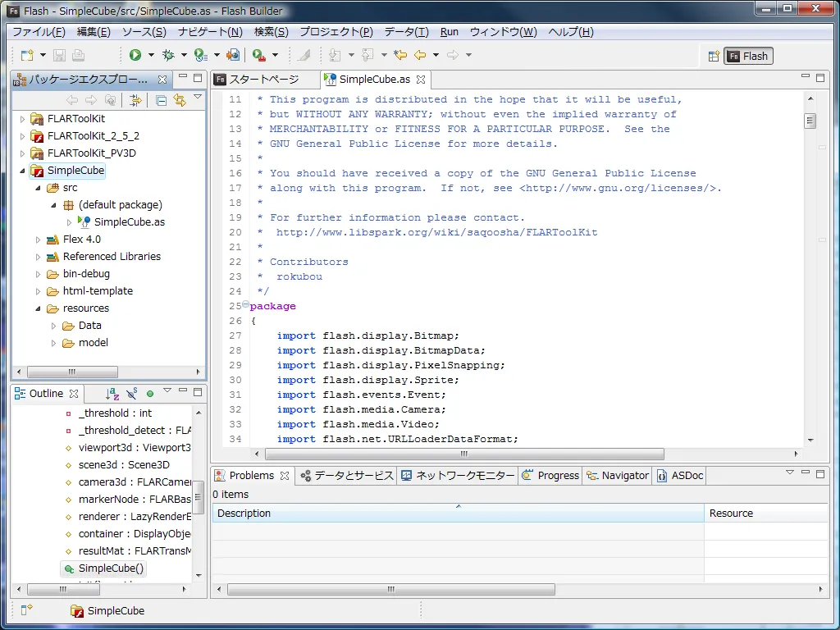Click the Next Annotation toolbar icon
The height and width of the screenshot is (630, 840).
335,55
